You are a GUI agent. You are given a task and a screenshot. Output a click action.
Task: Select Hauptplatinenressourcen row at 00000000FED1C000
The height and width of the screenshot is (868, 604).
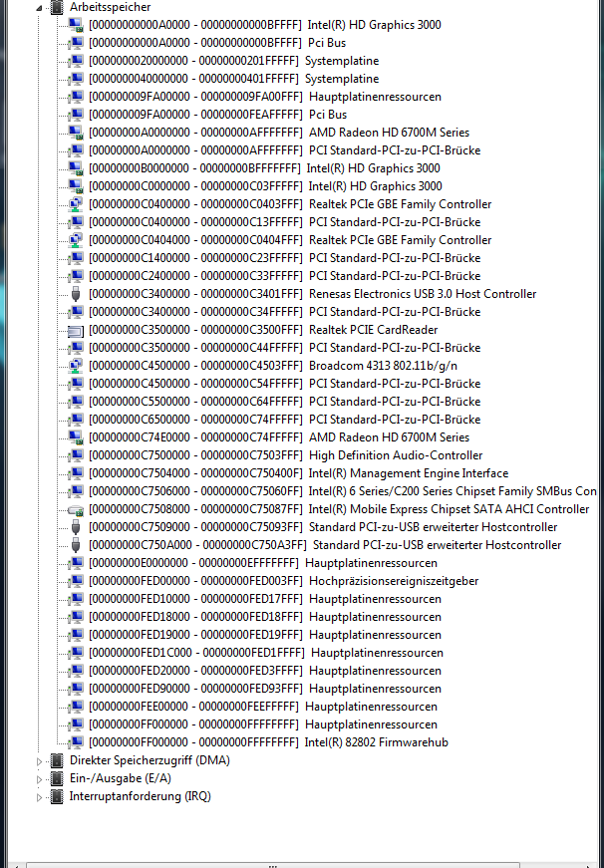click(266, 653)
